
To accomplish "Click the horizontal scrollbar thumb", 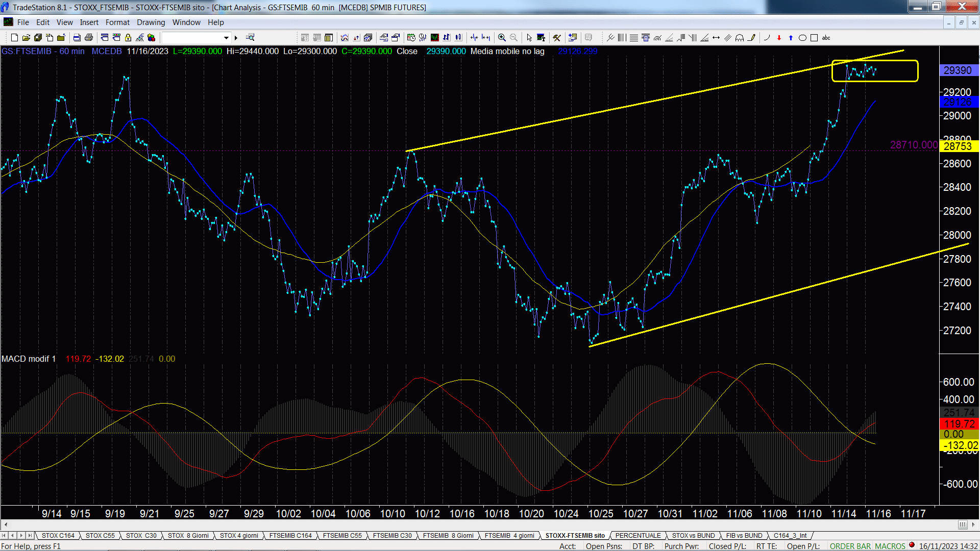I will tap(962, 524).
